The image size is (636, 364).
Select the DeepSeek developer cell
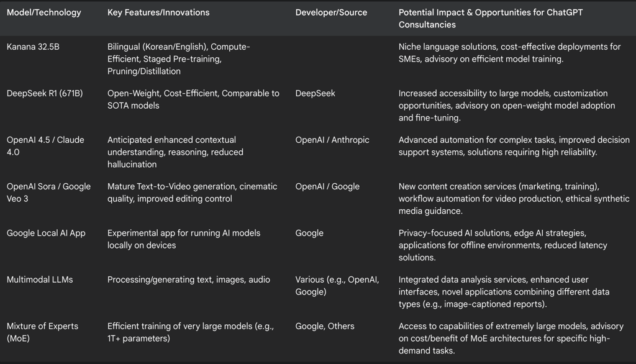315,93
